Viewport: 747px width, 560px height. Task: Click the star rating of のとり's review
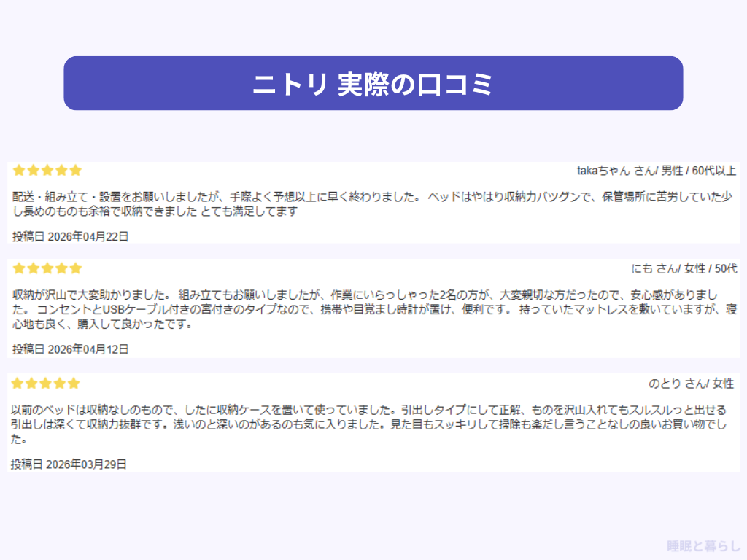[x=45, y=384]
